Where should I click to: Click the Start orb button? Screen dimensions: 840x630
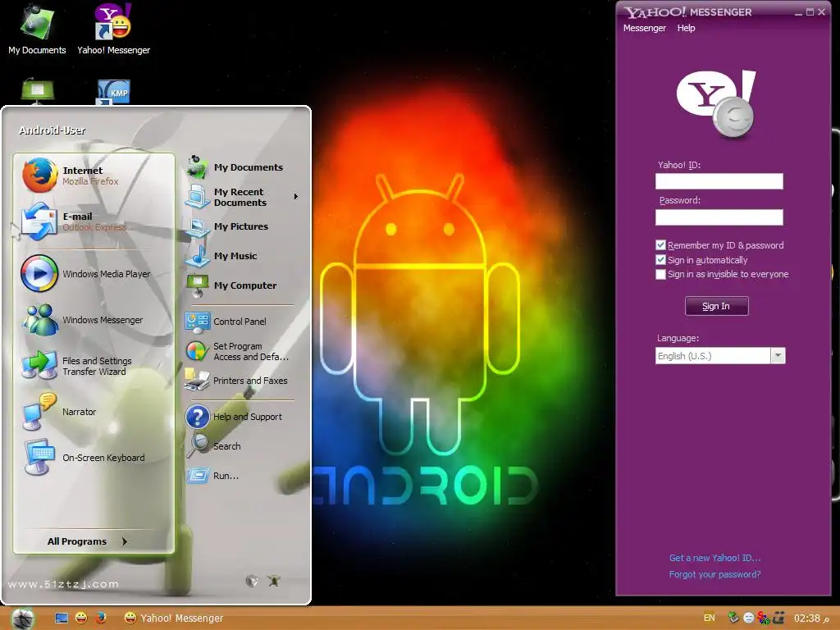coord(22,619)
